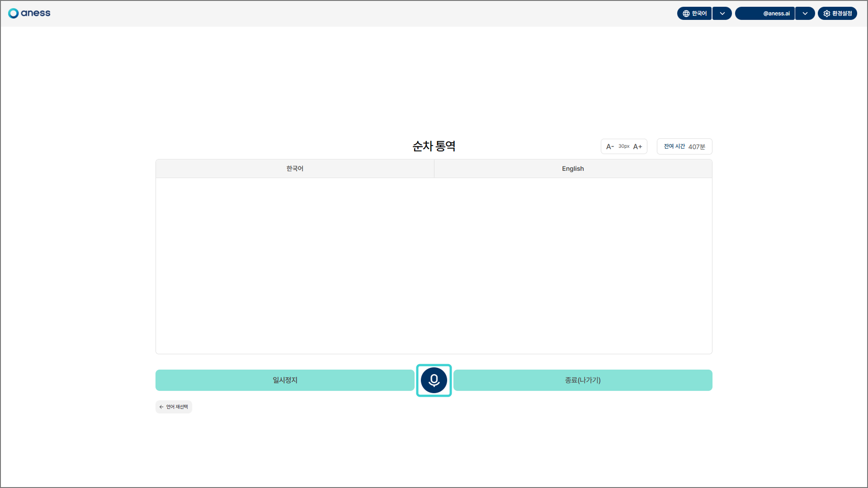Click the 잔여 시간 407분 remaining time box

(684, 146)
